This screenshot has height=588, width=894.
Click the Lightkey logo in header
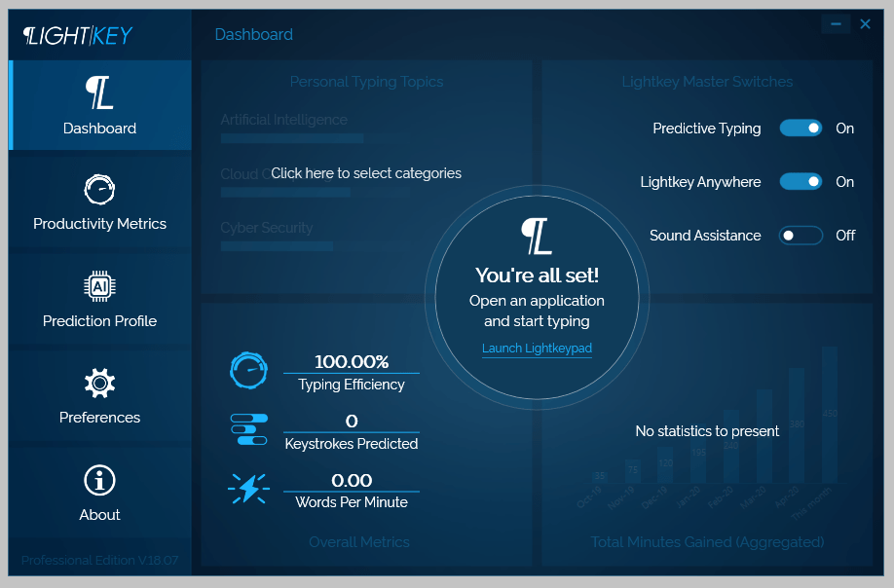78,35
